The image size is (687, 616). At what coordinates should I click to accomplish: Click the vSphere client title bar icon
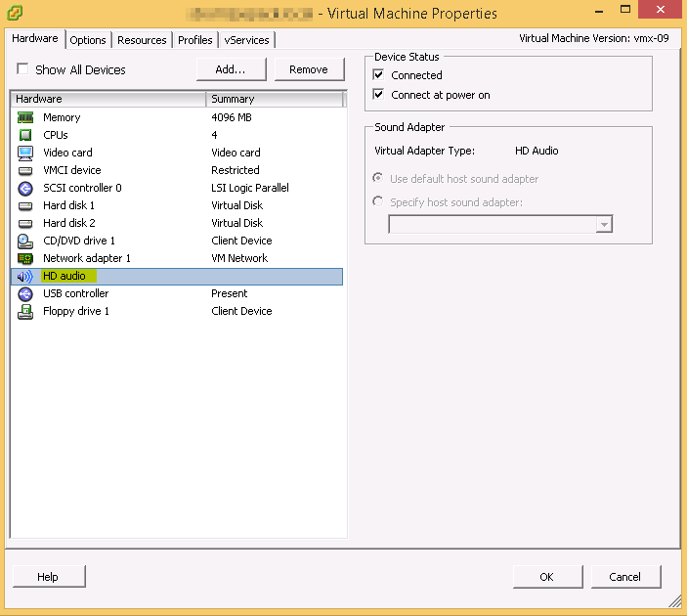tap(15, 13)
